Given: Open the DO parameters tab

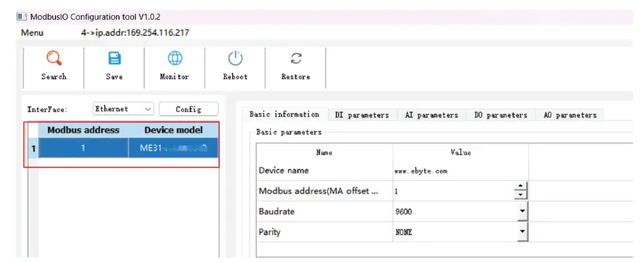Looking at the screenshot, I should coord(500,115).
